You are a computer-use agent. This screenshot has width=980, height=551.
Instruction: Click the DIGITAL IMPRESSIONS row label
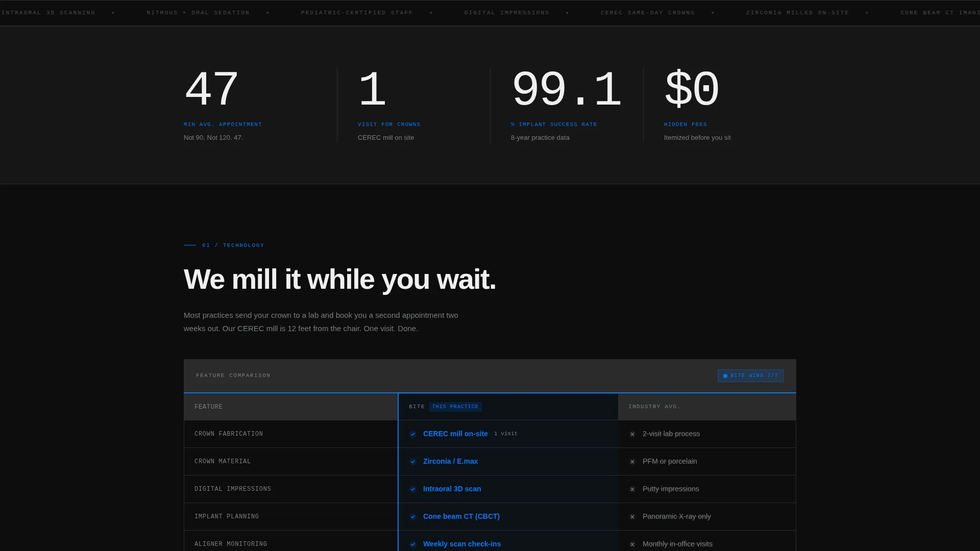[233, 489]
